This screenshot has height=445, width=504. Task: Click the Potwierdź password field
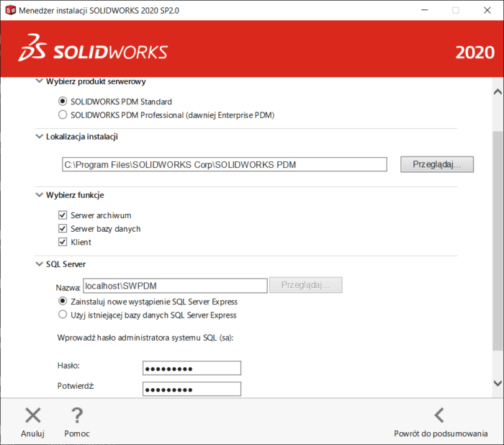click(x=192, y=389)
